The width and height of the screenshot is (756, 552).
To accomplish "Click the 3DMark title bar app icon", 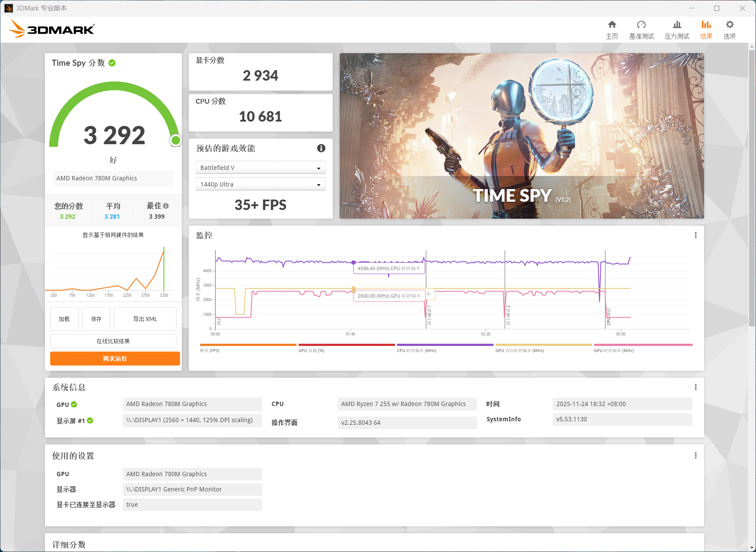I will coord(9,8).
